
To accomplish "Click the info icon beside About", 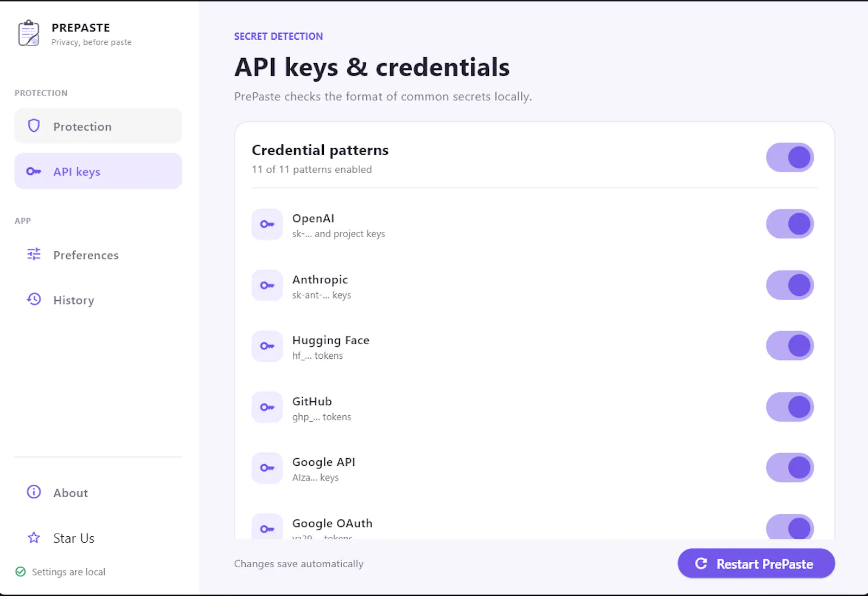I will point(34,492).
